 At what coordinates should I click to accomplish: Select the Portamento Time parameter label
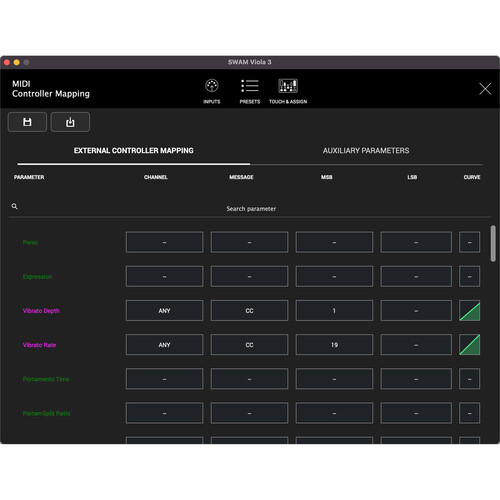(46, 379)
